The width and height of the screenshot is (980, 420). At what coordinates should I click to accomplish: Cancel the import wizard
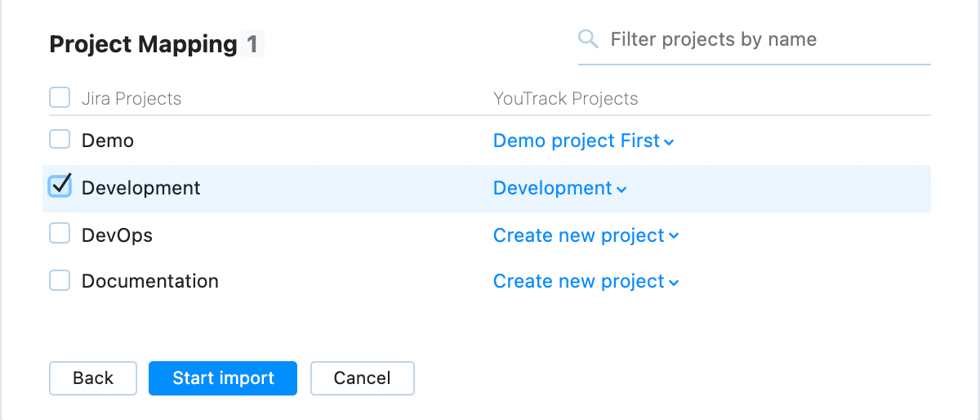pos(362,378)
